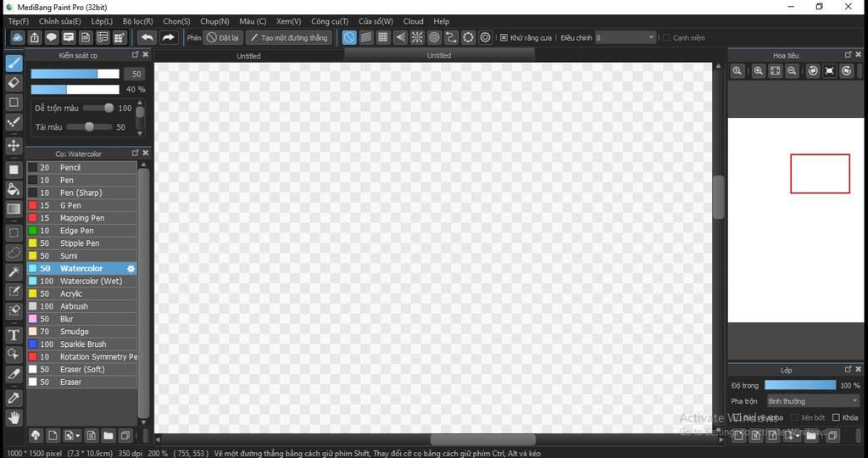868x458 pixels.
Task: Toggle the Cạnh mềm checkbox
Action: (x=666, y=37)
